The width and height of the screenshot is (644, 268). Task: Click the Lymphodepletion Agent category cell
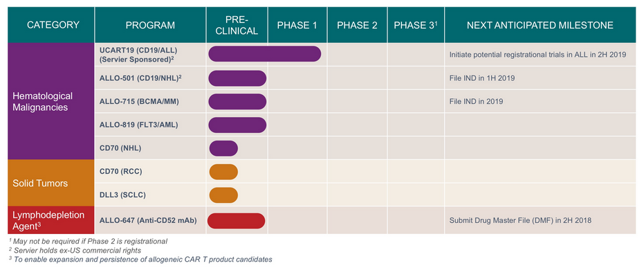[x=51, y=220]
